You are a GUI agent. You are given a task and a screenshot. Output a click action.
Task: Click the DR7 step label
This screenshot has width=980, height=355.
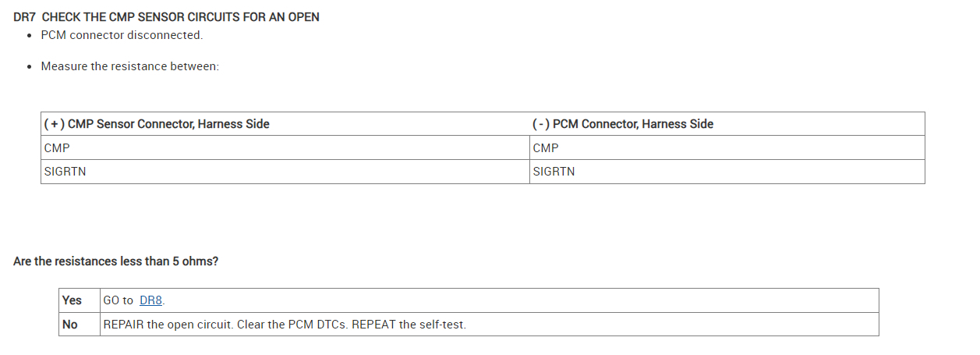25,16
